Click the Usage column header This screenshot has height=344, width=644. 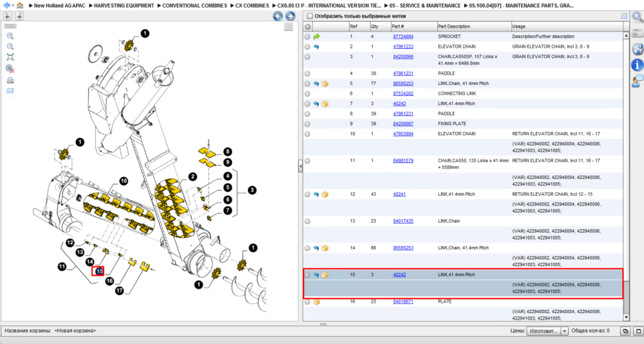pos(567,26)
